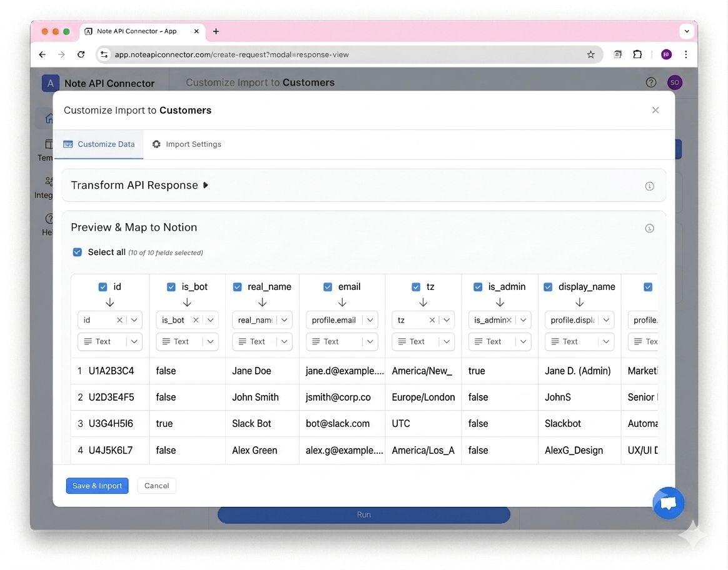Open the help question mark icon in header
The image size is (728, 570).
point(651,82)
